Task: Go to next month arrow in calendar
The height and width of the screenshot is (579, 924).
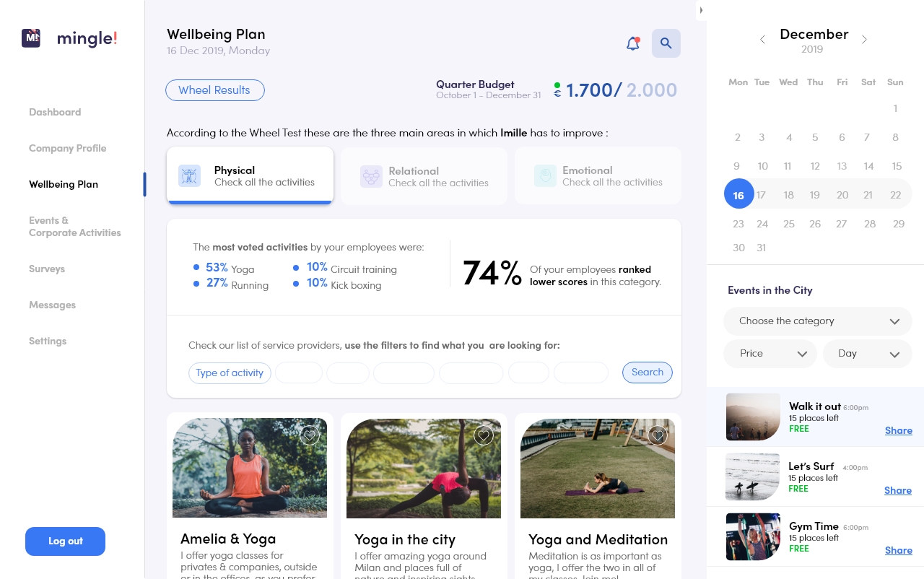Action: click(864, 40)
